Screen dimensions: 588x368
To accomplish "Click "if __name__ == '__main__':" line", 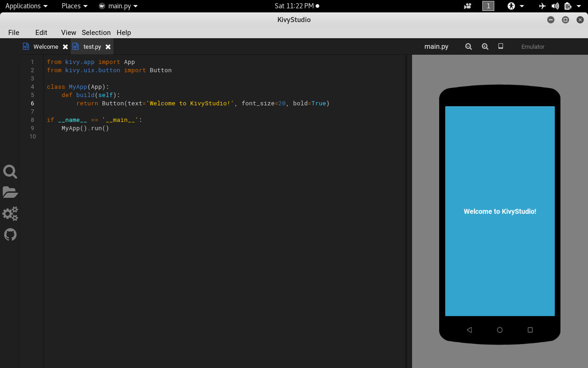I will [95, 120].
